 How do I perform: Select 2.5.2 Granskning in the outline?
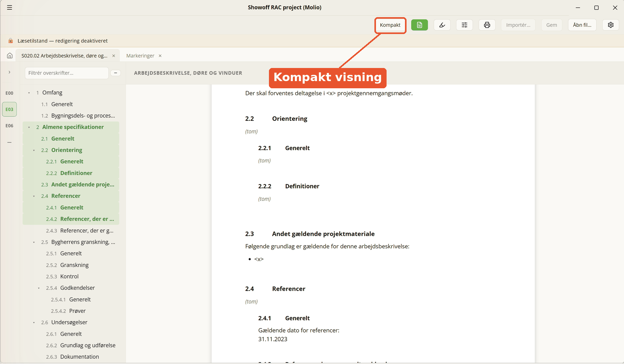coord(71,265)
